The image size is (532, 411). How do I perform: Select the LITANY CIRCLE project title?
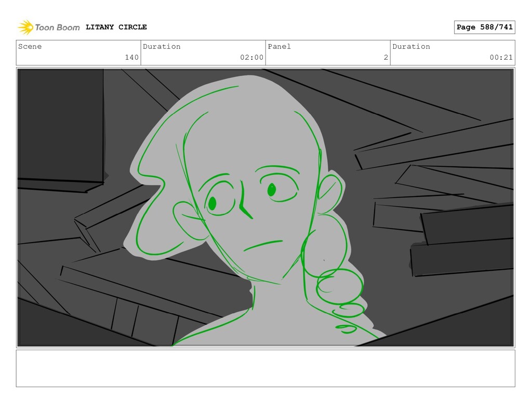tap(116, 27)
